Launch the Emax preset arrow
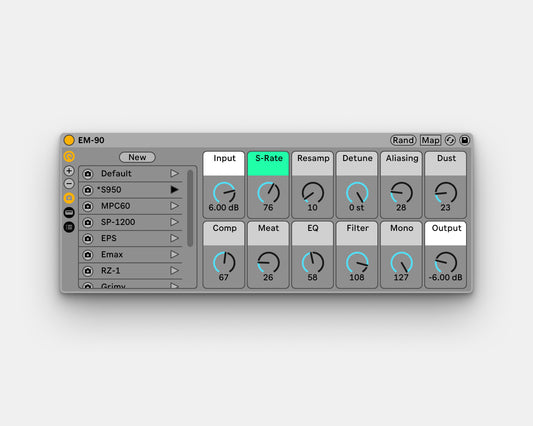The image size is (533, 426). [x=174, y=254]
